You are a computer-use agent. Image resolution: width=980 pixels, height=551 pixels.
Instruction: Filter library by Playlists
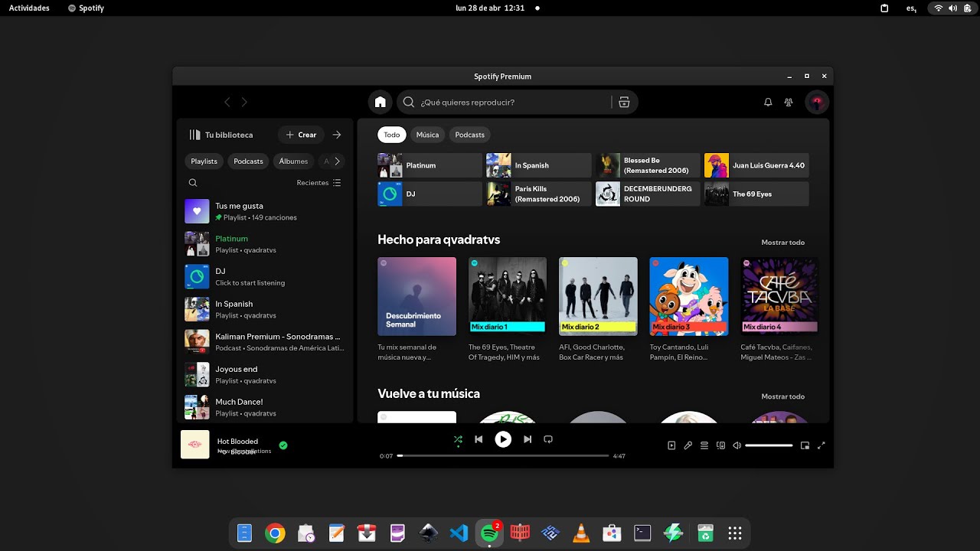click(204, 161)
